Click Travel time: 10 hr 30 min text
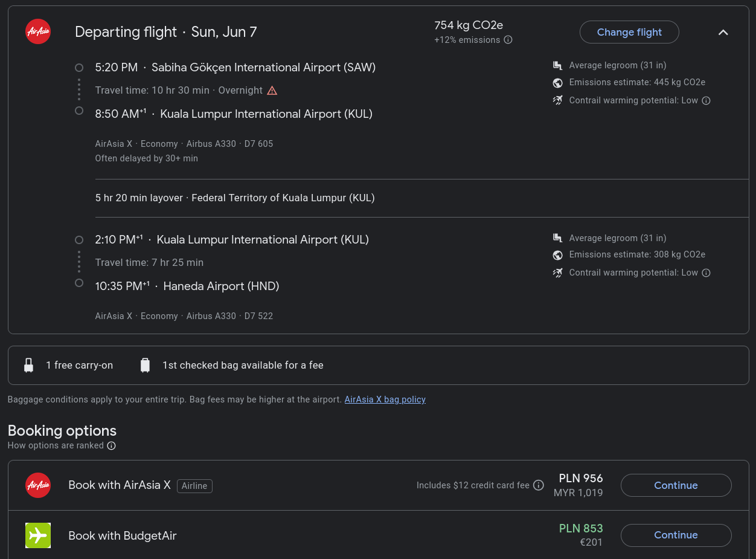Viewport: 756px width, 559px height. tap(152, 90)
